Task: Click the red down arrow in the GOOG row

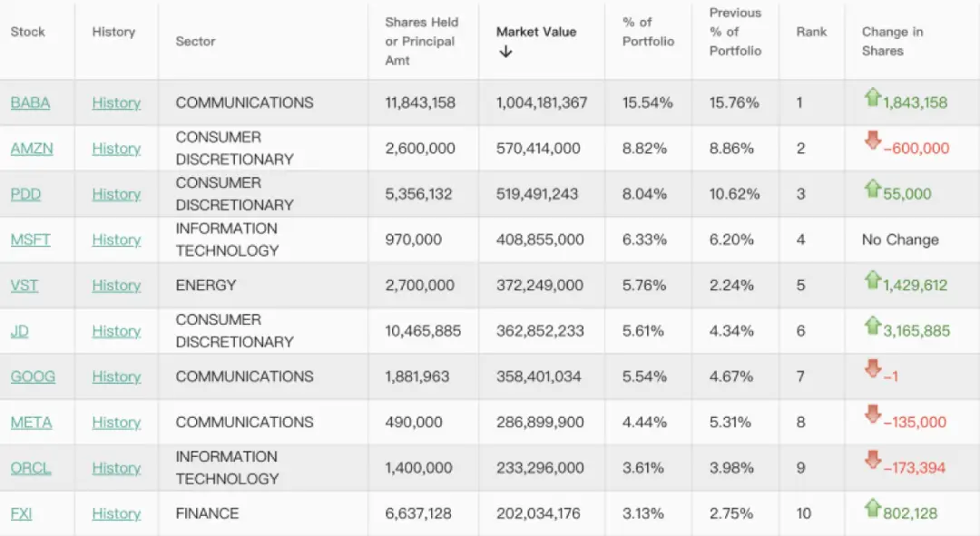Action: click(872, 370)
